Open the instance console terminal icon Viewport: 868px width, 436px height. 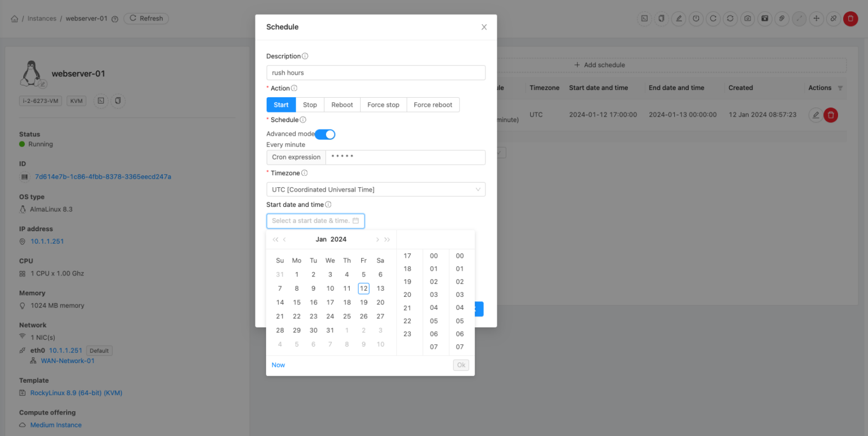644,19
